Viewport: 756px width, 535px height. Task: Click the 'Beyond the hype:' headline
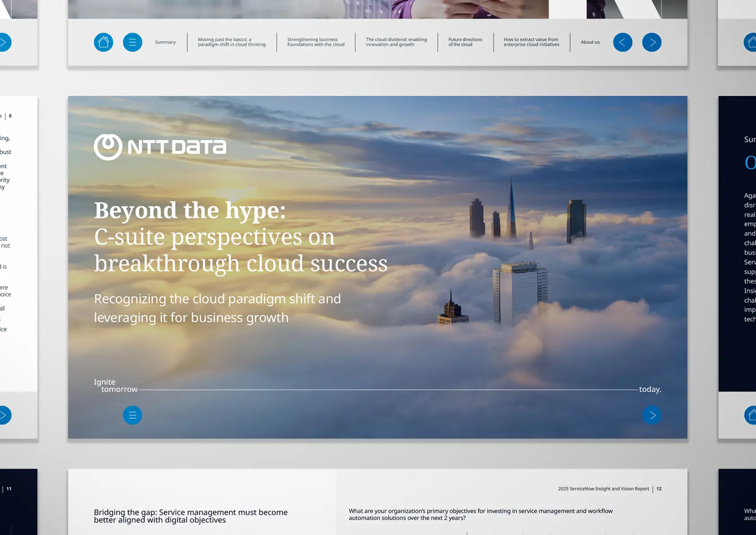189,210
